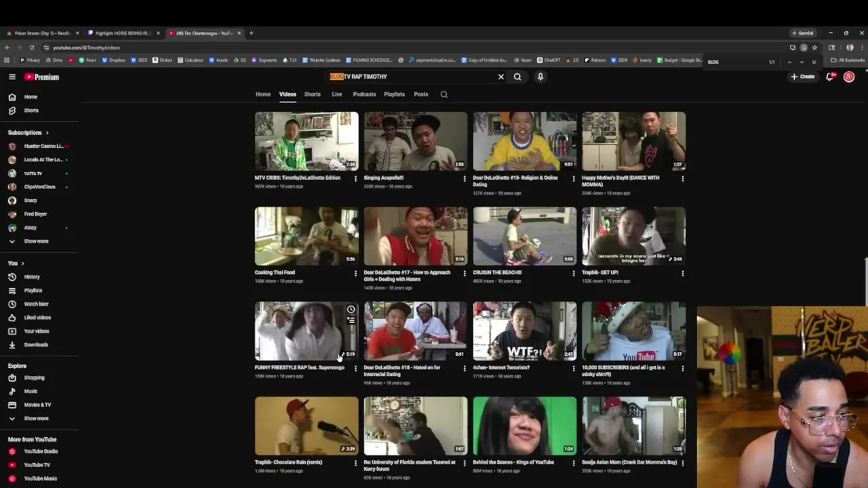Expand the Subscriptions section chevron
Viewport: 868px width, 488px height.
click(47, 133)
